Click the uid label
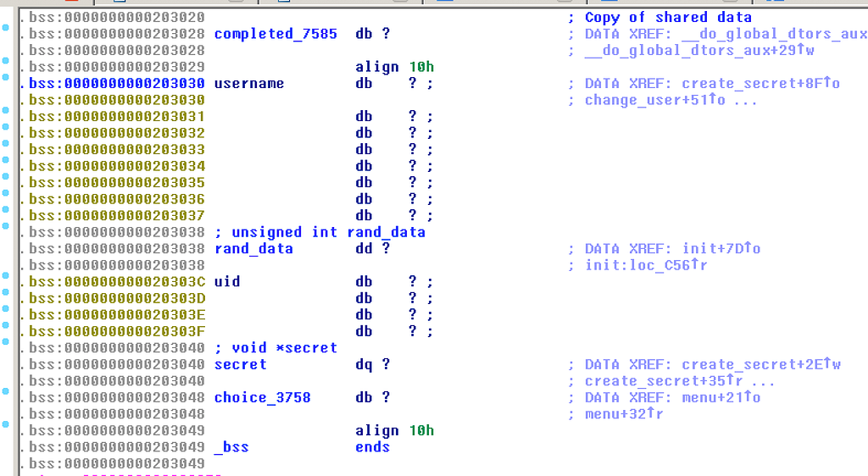This screenshot has width=868, height=476. coord(227,281)
